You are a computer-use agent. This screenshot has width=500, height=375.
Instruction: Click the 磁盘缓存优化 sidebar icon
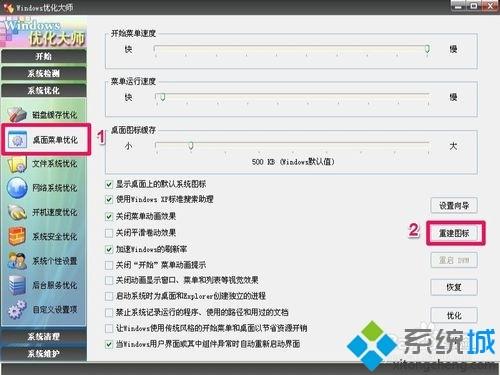[17, 114]
